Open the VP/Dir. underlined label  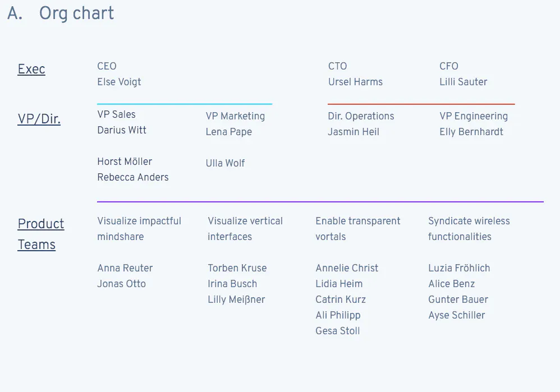39,119
